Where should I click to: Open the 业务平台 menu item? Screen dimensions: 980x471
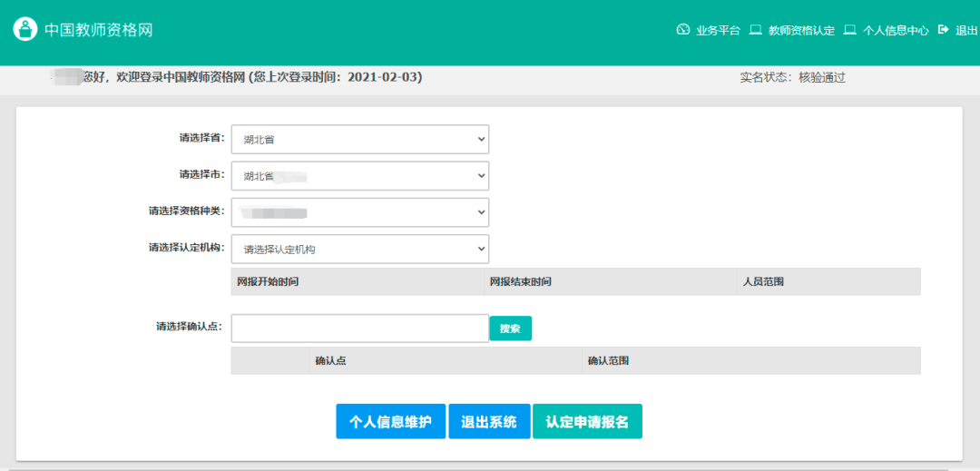tap(718, 30)
